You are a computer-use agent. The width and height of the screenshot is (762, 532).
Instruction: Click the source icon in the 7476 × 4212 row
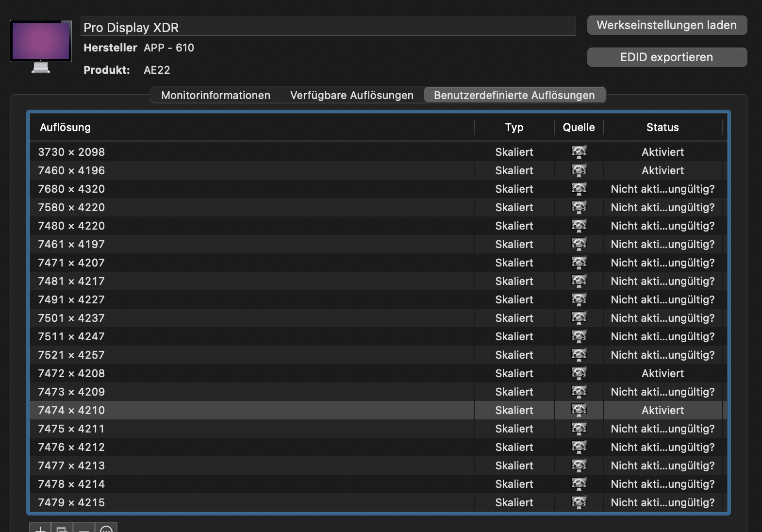(x=579, y=447)
